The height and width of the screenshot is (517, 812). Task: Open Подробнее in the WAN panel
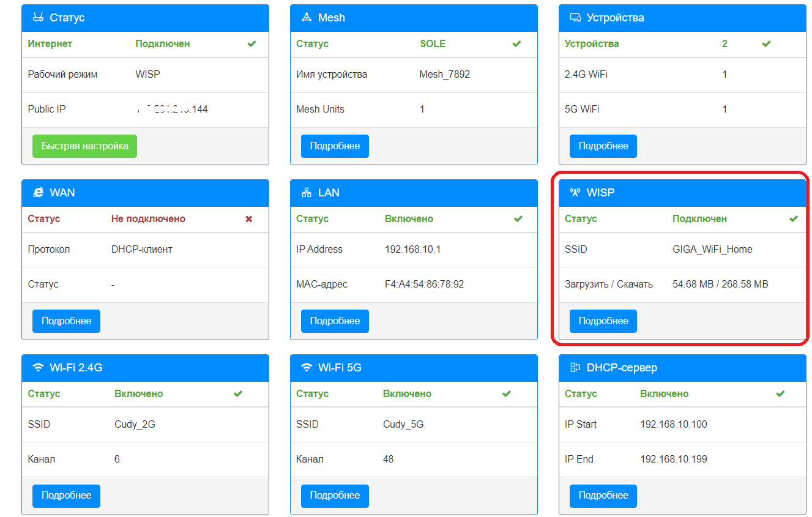pyautogui.click(x=66, y=321)
